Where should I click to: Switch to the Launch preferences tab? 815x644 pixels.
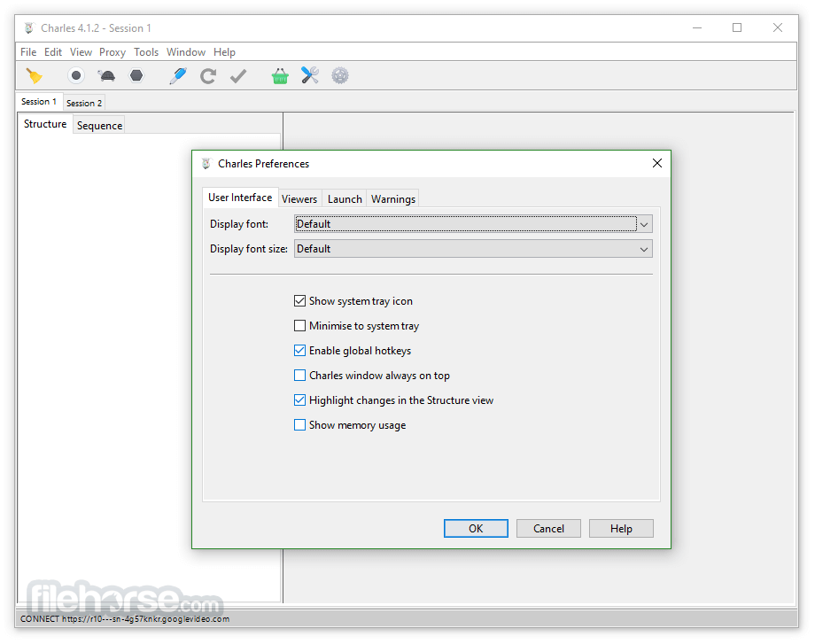coord(345,199)
